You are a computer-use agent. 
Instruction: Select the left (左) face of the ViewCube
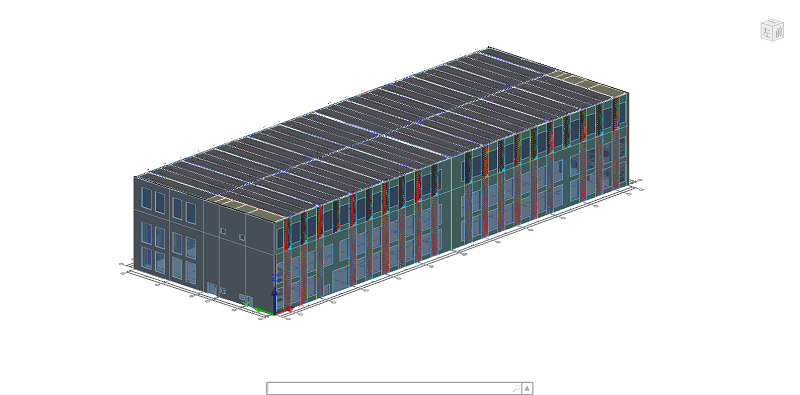click(x=766, y=33)
